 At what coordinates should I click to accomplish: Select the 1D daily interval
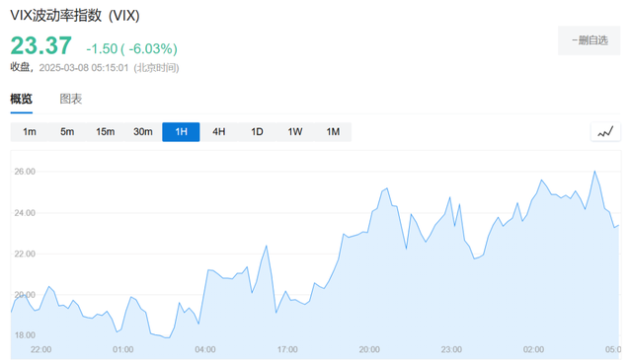coord(257,131)
